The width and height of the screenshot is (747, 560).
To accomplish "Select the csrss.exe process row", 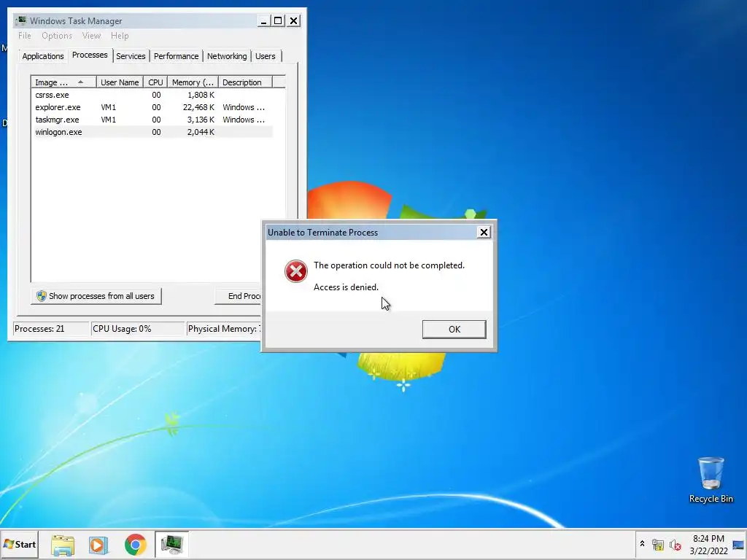I will 152,95.
